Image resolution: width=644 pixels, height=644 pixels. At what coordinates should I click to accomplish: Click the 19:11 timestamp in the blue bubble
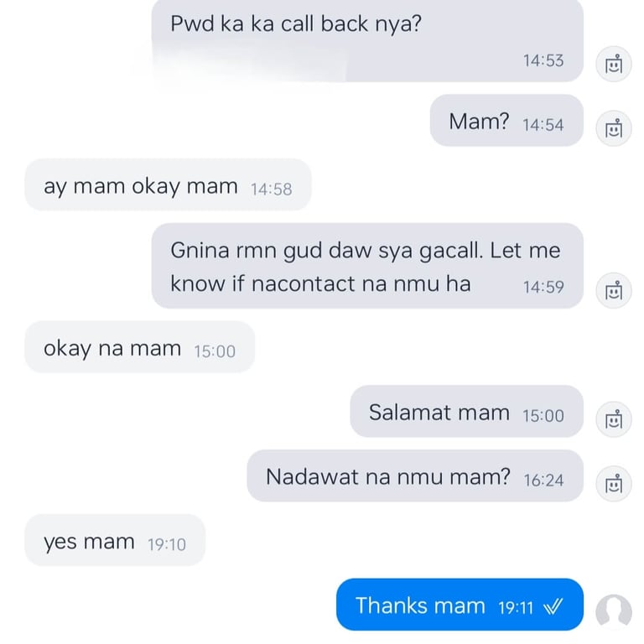(516, 607)
